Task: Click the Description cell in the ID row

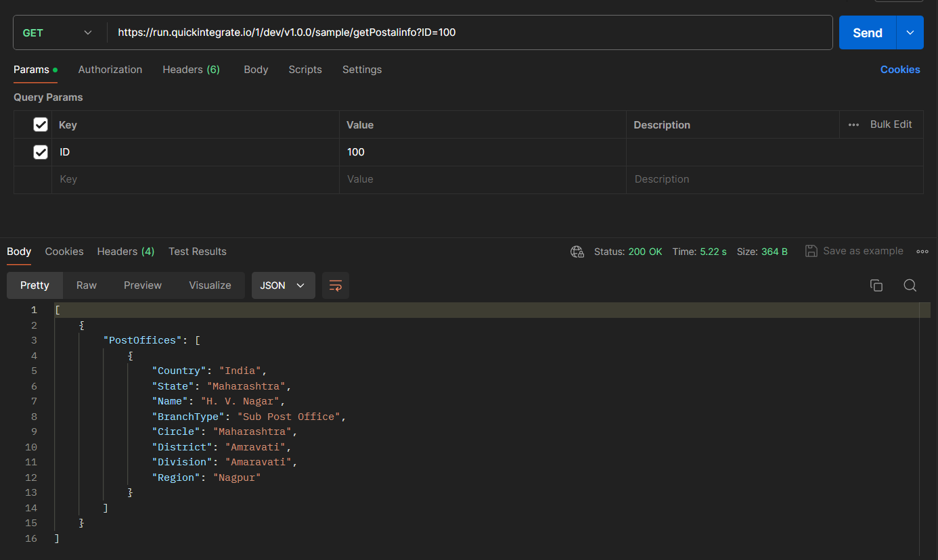Action: click(x=775, y=152)
